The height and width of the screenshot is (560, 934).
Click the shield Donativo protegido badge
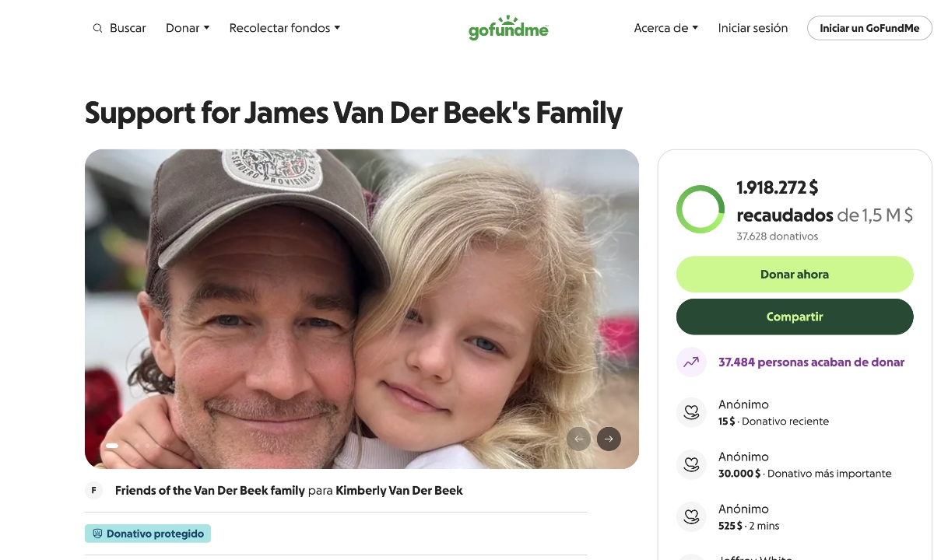pyautogui.click(x=148, y=534)
